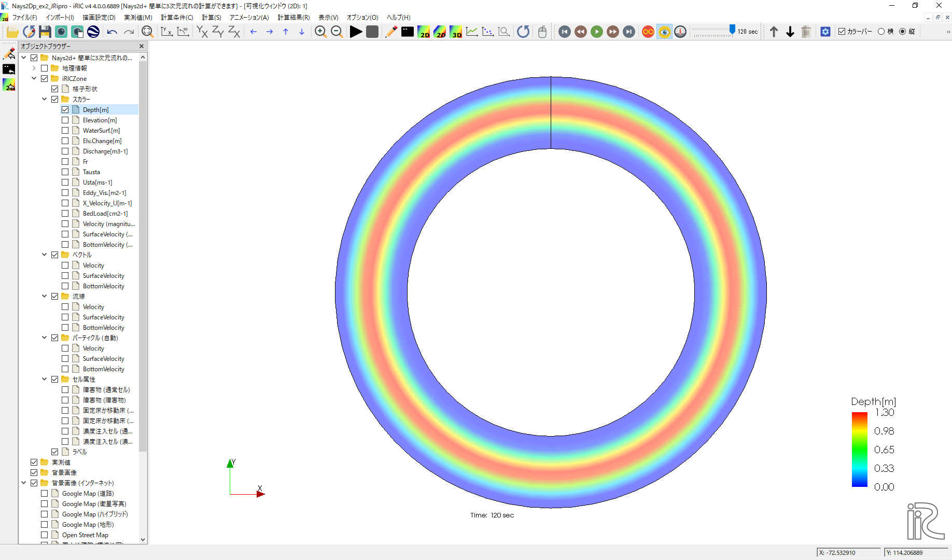This screenshot has height=560, width=952.
Task: Collapse the 背景画像 (インターネット) node
Action: (23, 483)
